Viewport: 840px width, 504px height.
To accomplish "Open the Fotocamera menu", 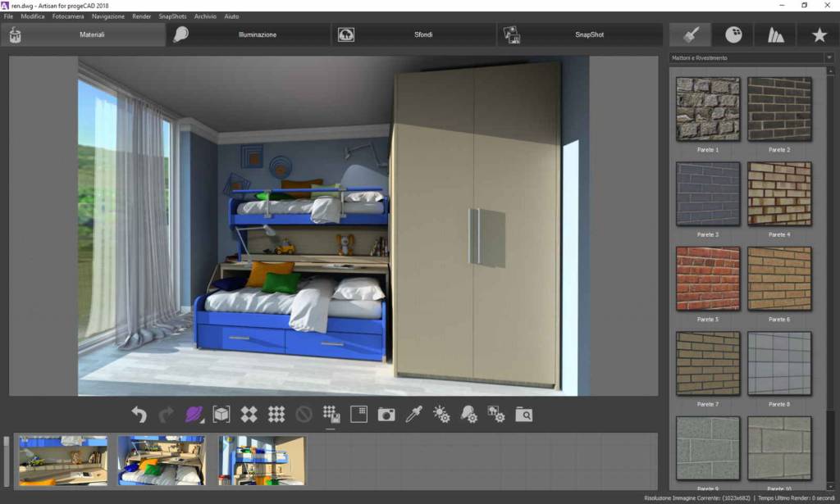I will (x=68, y=16).
